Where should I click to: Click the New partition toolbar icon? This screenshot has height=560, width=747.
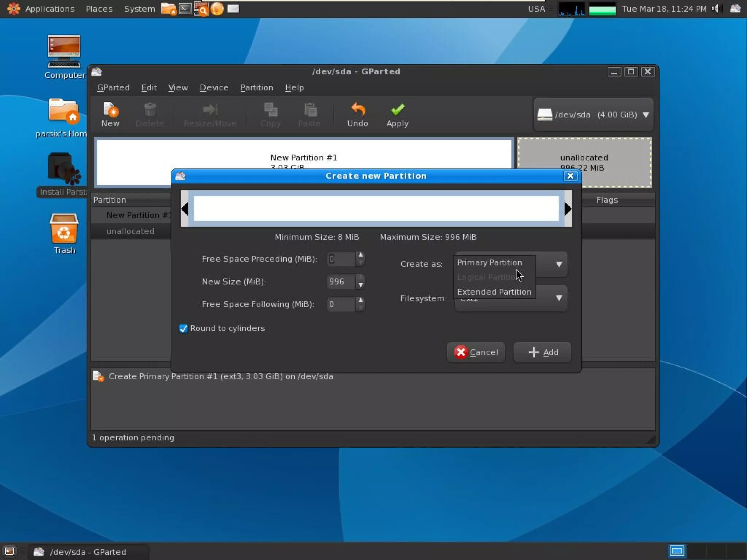[x=110, y=114]
